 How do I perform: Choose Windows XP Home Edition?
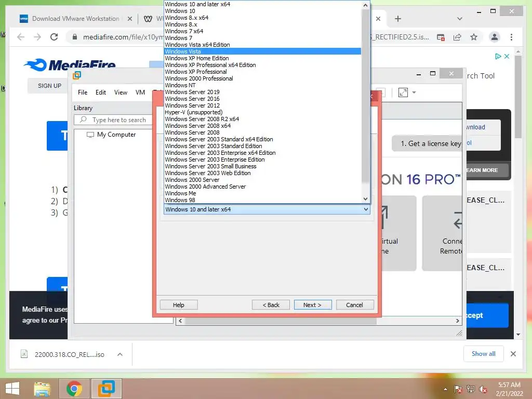(262, 58)
